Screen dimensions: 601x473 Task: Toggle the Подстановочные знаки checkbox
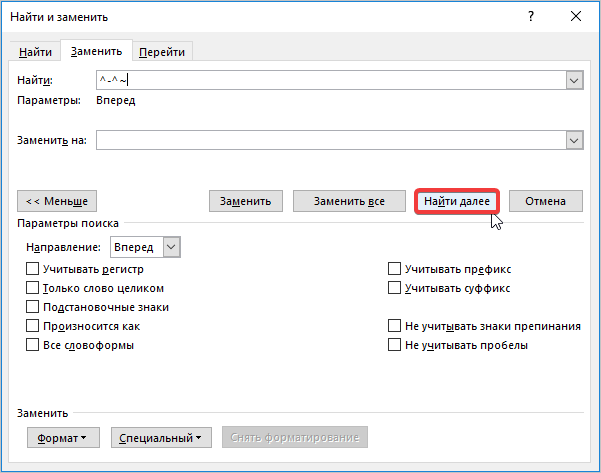click(x=33, y=307)
